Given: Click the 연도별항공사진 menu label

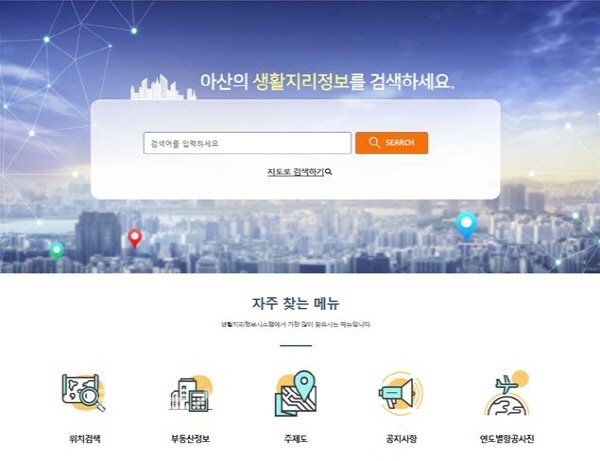Looking at the screenshot, I should (x=507, y=438).
